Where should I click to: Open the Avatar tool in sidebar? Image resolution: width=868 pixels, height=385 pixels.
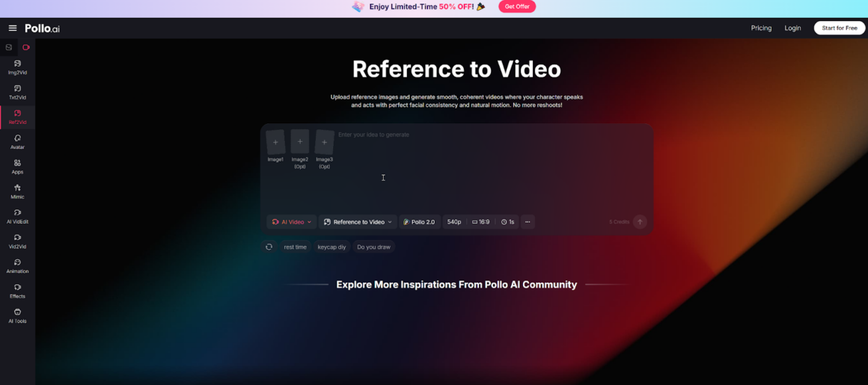(x=17, y=141)
